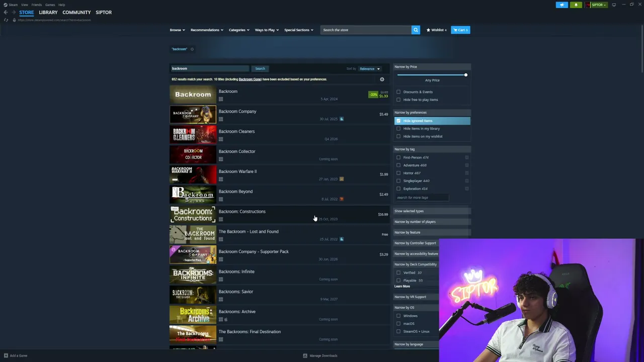Open the Recommendations dropdown
Screen dimensions: 644x362
pyautogui.click(x=207, y=30)
